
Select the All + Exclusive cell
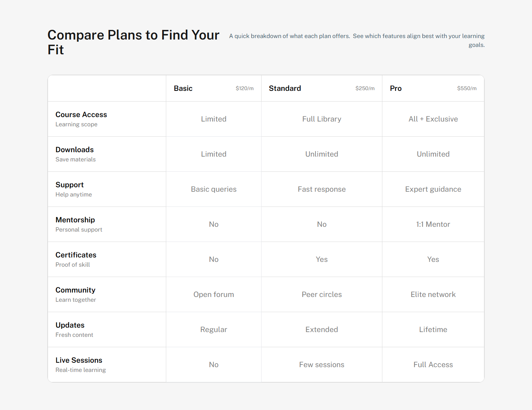click(433, 119)
